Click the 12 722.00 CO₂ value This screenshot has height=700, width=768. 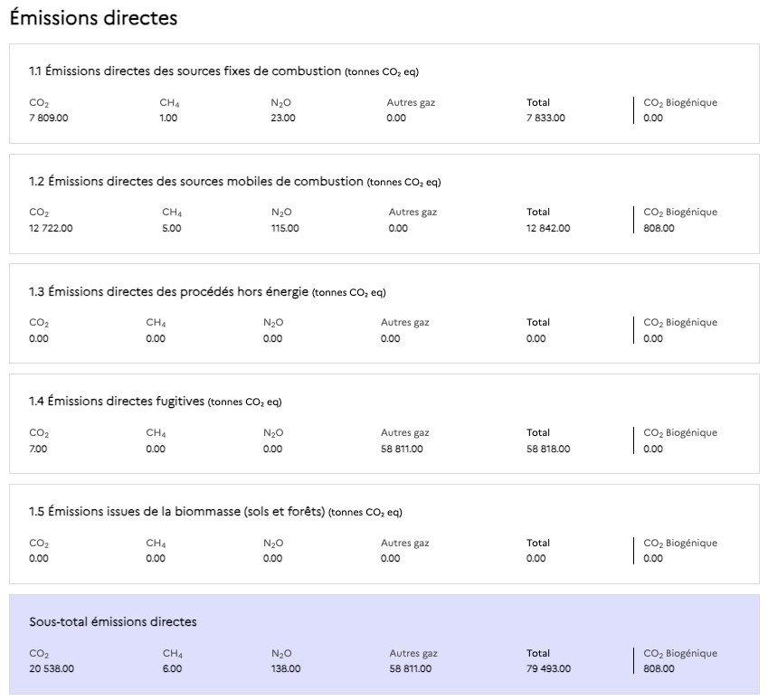[x=51, y=229]
